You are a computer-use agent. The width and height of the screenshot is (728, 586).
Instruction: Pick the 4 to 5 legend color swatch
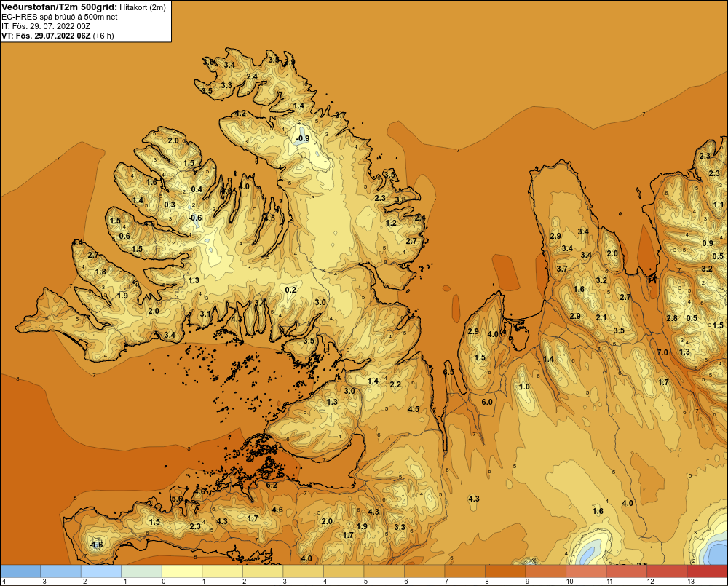coord(344,571)
